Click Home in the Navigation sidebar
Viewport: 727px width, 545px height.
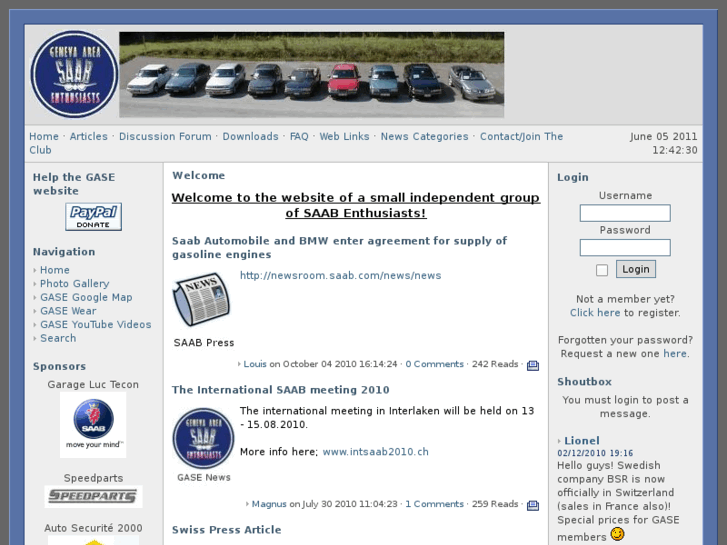pos(55,270)
